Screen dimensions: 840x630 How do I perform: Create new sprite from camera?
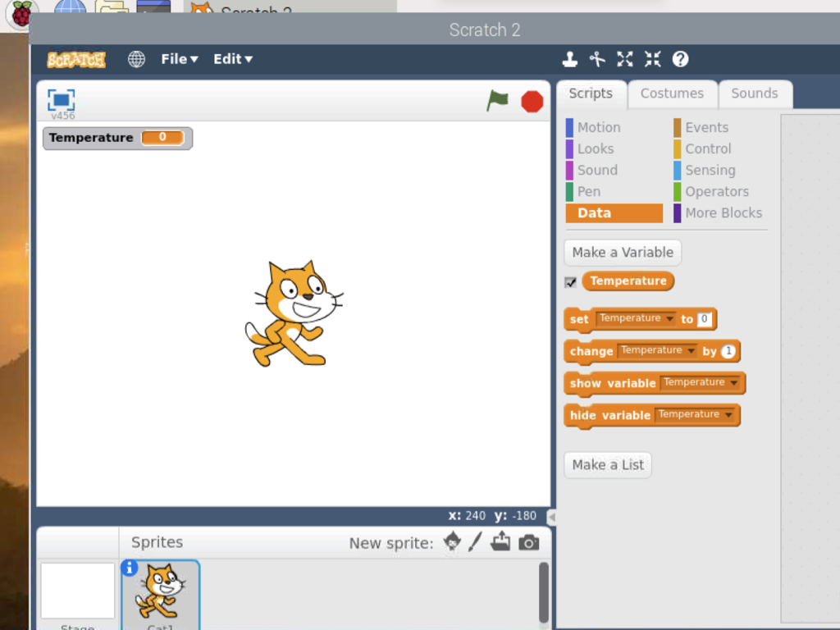click(x=529, y=542)
